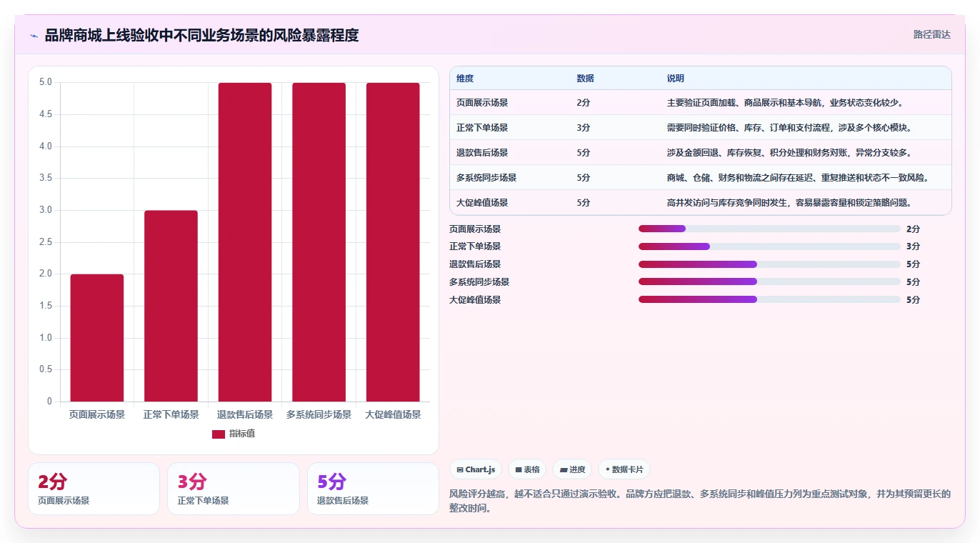Click the lightning icon beside the title
The height and width of the screenshot is (543, 980).
34,36
